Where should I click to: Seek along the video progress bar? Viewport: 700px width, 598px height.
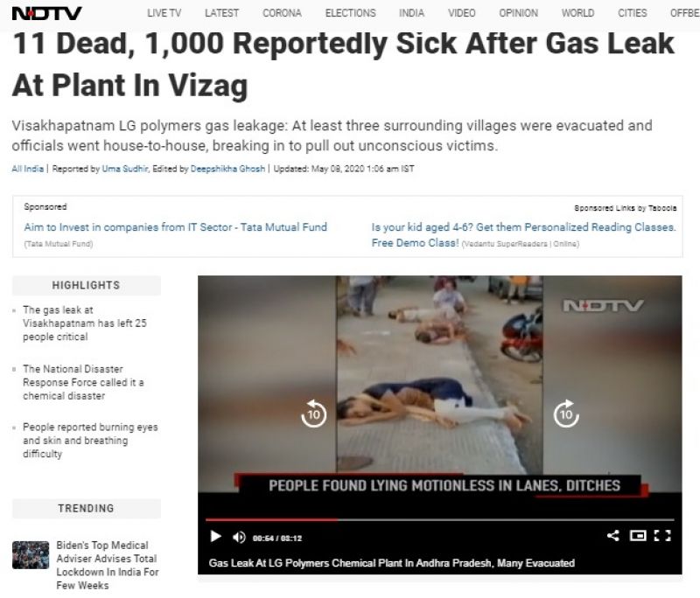pos(440,519)
